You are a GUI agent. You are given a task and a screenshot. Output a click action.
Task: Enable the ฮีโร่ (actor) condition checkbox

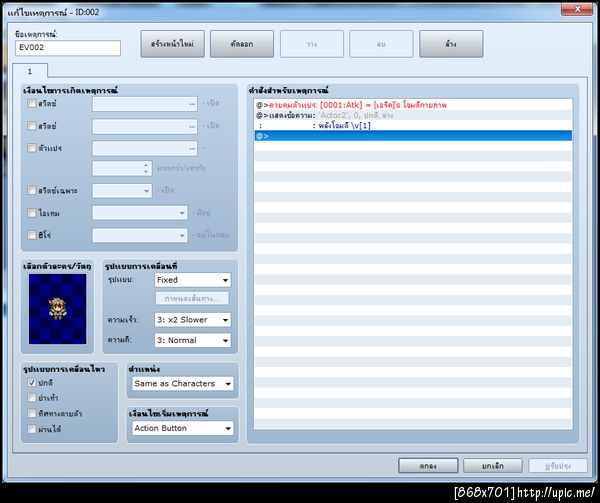coord(32,235)
